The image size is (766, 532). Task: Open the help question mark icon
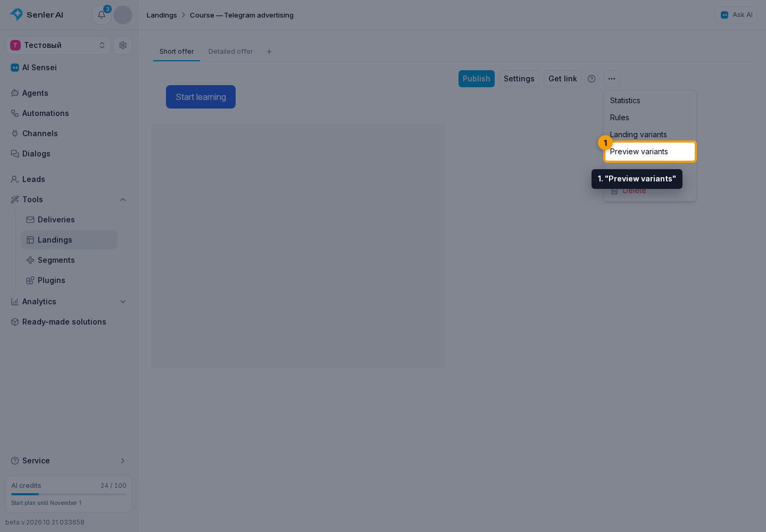pos(592,79)
